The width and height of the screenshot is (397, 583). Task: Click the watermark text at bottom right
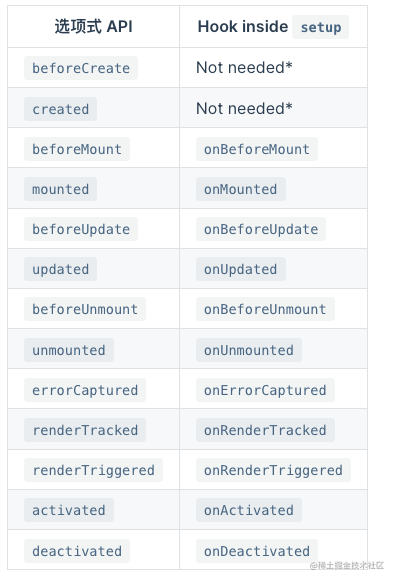click(x=347, y=565)
